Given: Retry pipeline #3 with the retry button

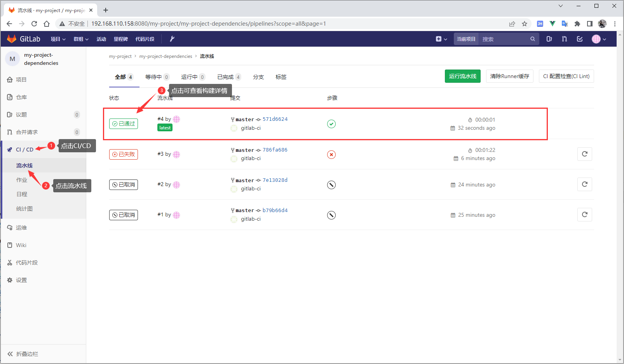Looking at the screenshot, I should [585, 154].
